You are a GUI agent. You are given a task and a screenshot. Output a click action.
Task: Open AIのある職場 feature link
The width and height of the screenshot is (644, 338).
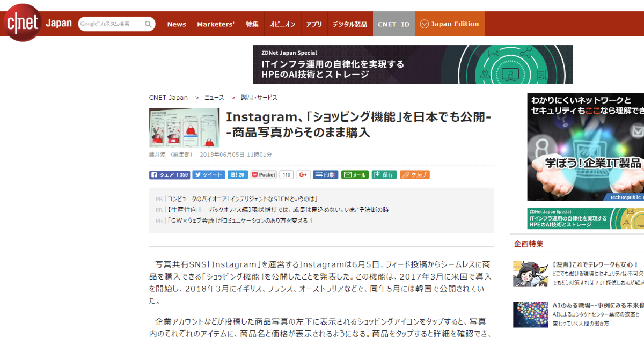(x=597, y=305)
